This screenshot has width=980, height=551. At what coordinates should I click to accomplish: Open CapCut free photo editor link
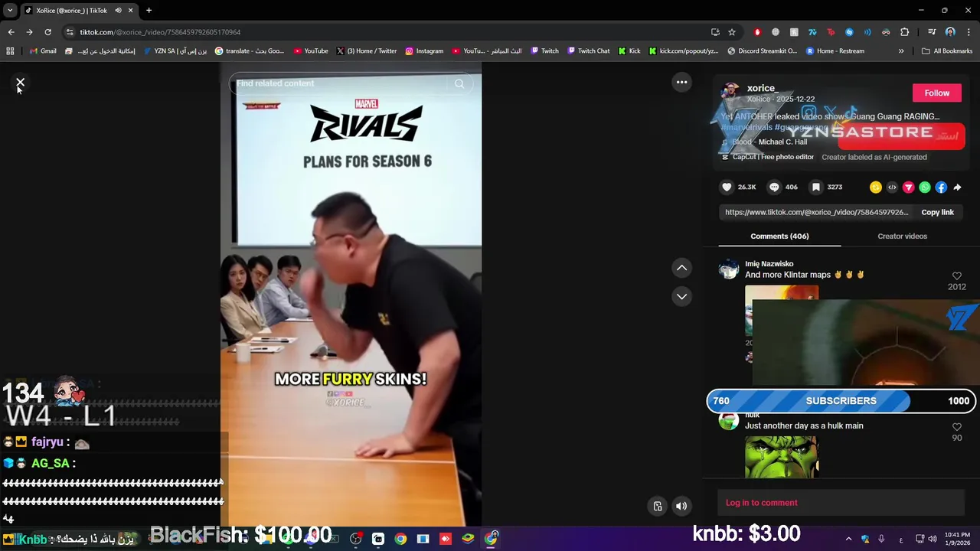pos(773,157)
